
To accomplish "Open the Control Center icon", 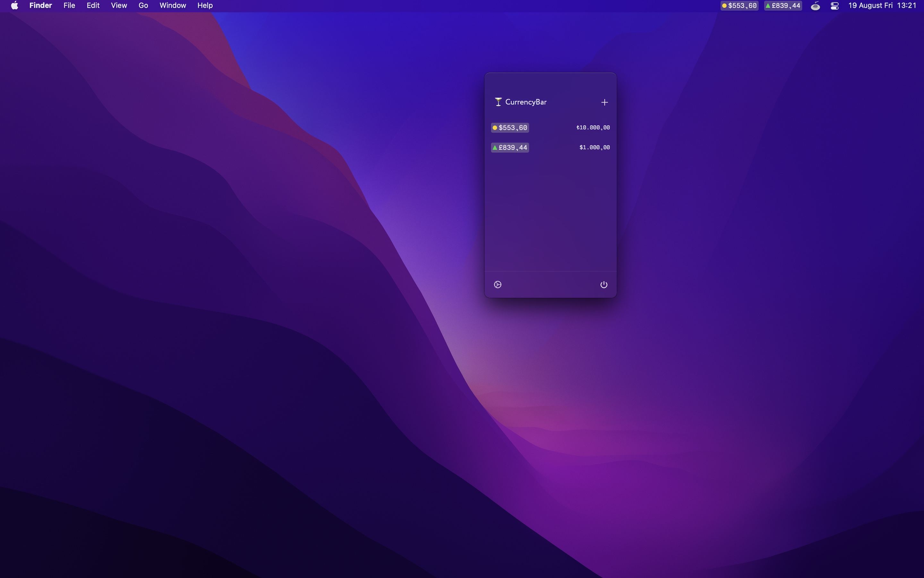I will click(x=834, y=6).
